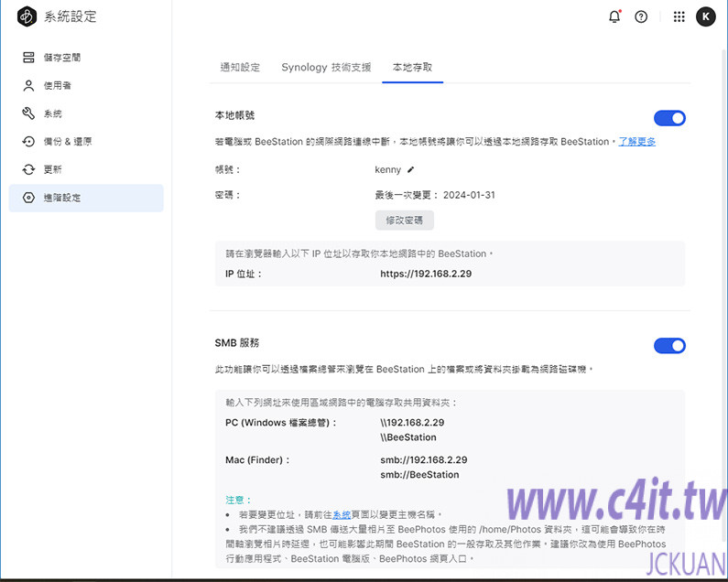Open the K user avatar menu

click(706, 16)
